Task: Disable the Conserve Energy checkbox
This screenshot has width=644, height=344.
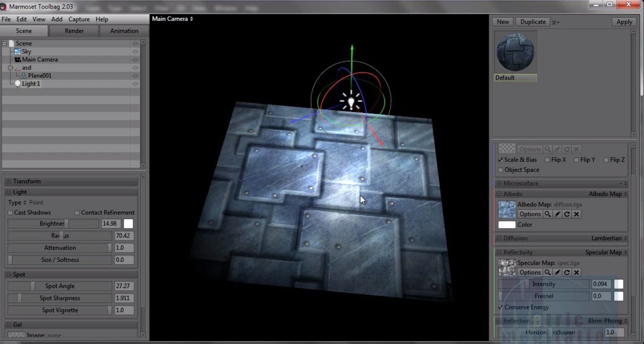Action: 500,307
